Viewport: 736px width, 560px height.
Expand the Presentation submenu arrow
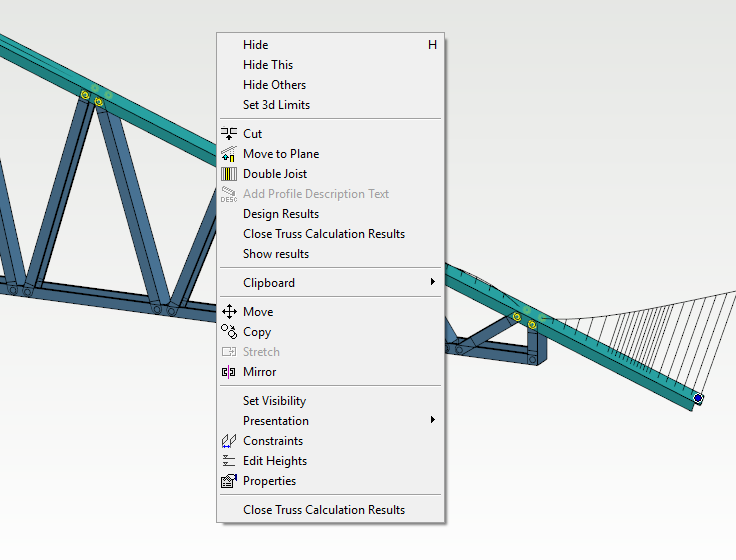[433, 421]
